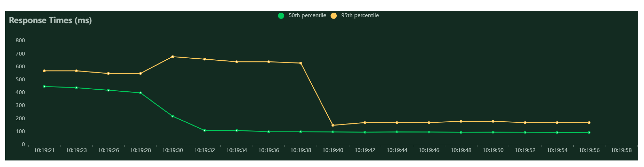Click the yellow 95th percentile legend dot
Screen dimensions: 644x167
(334, 16)
